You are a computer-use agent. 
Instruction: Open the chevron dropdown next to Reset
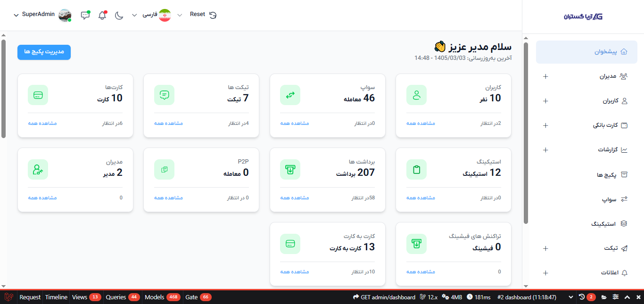point(180,15)
